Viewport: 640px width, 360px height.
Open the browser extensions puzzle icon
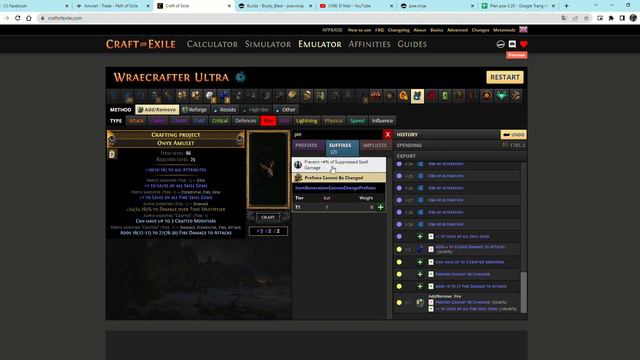click(x=611, y=18)
